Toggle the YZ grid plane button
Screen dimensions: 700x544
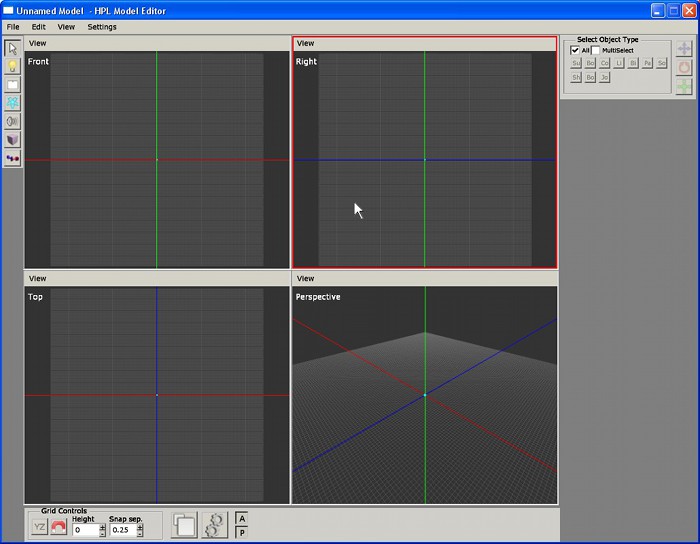[39, 527]
